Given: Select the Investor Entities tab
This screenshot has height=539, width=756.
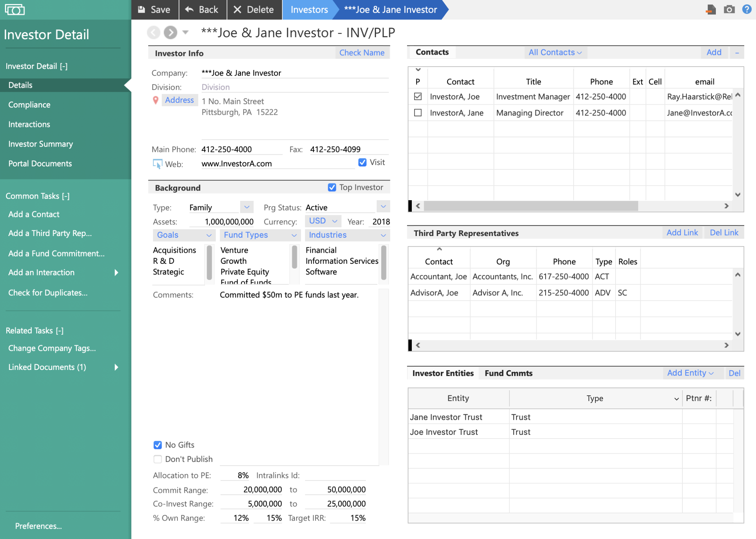Looking at the screenshot, I should [x=443, y=373].
